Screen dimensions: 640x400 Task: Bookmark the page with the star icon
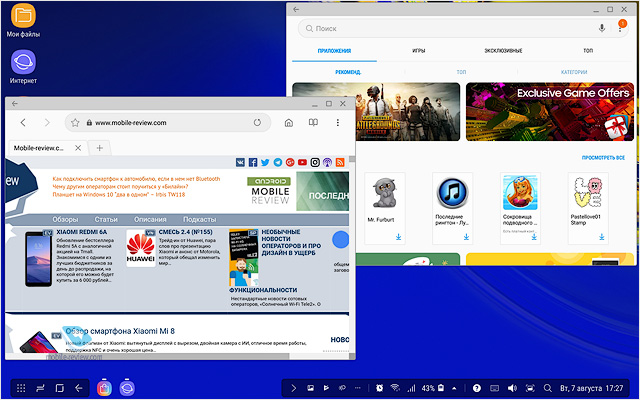point(75,122)
